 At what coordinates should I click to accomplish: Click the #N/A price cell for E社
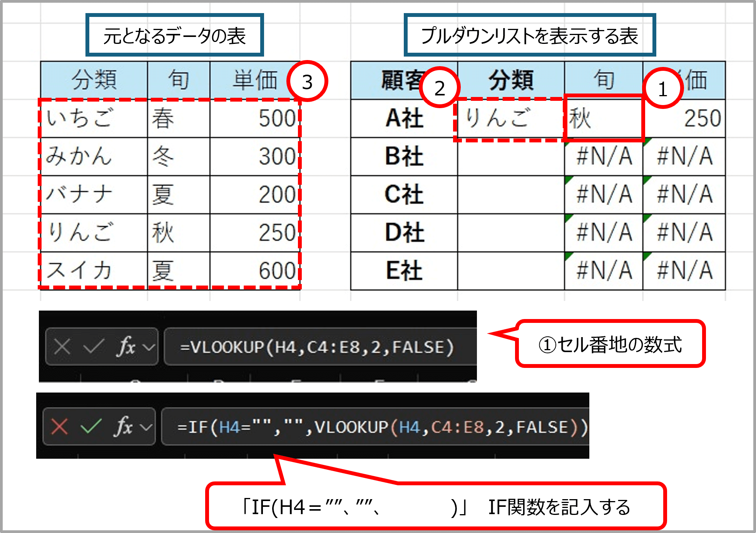pos(684,271)
